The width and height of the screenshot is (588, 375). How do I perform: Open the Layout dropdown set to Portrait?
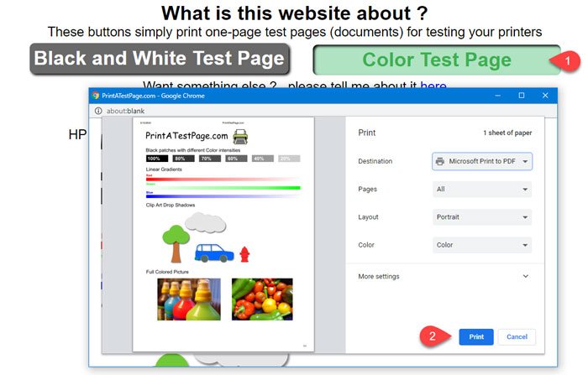tap(481, 217)
